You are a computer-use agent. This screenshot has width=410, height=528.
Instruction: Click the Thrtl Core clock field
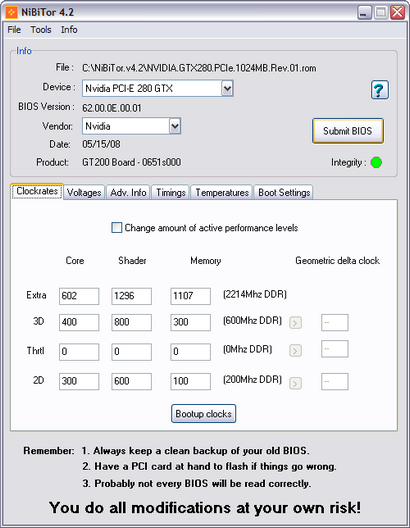pyautogui.click(x=79, y=352)
